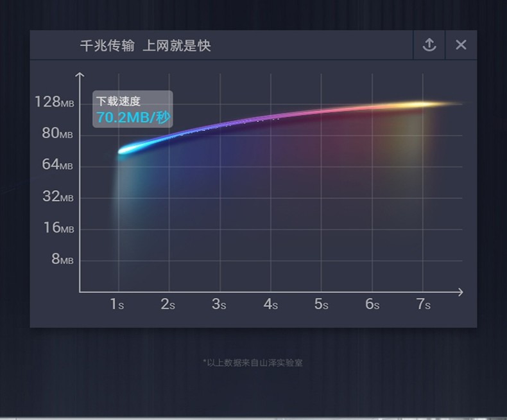The height and width of the screenshot is (420, 507).
Task: Click the 8MB axis label
Action: click(62, 259)
